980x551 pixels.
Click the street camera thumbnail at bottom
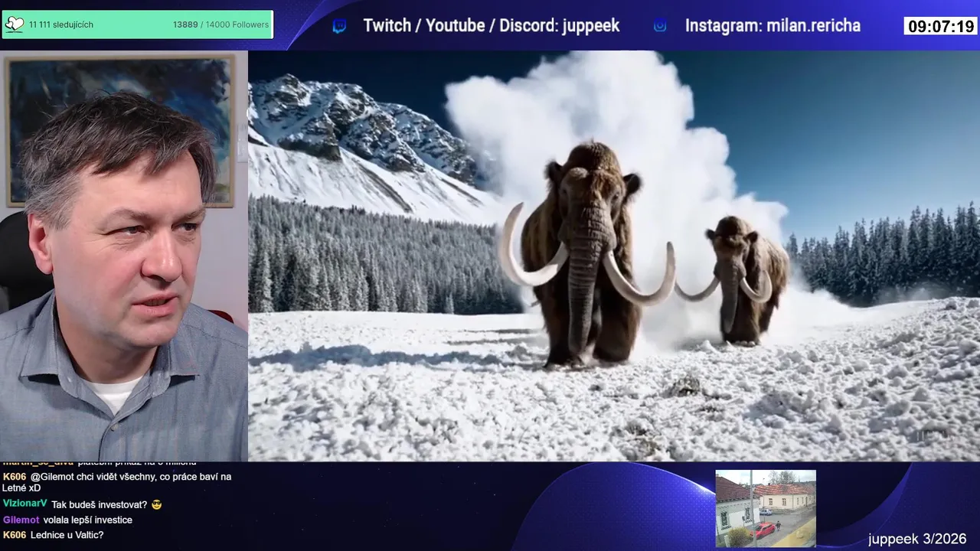click(x=766, y=508)
